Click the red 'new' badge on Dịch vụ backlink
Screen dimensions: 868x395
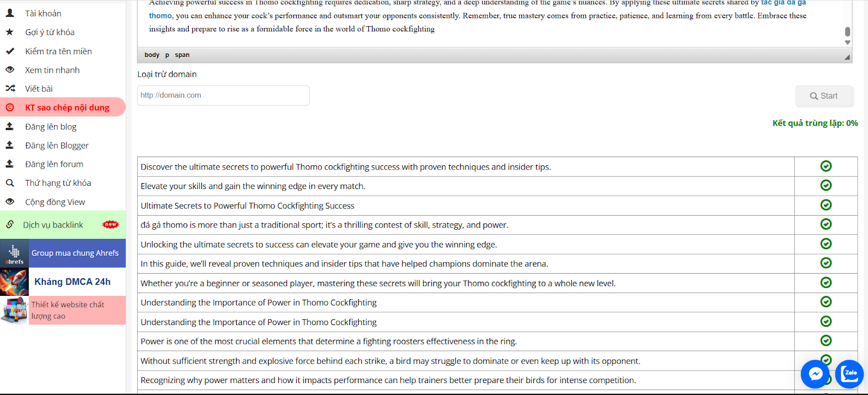click(111, 224)
